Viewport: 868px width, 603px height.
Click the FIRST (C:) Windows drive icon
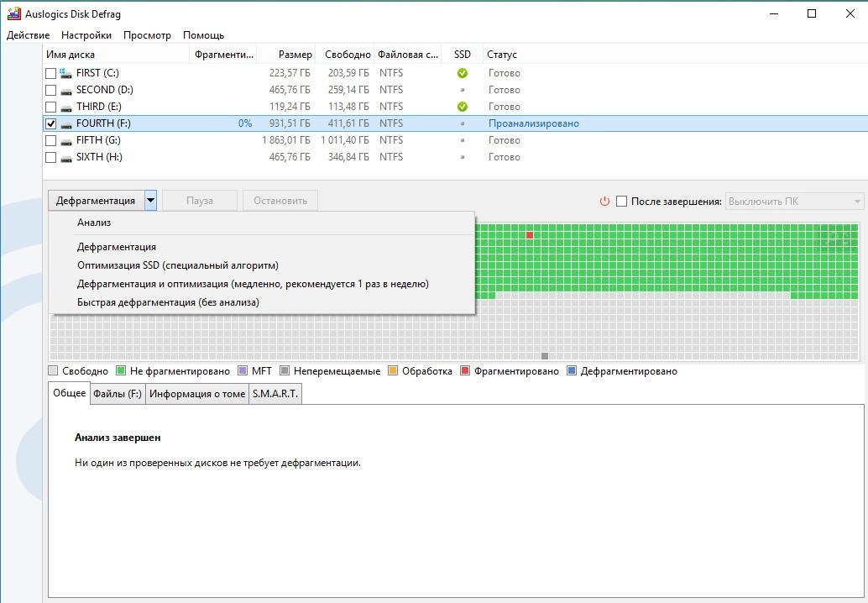(x=65, y=73)
